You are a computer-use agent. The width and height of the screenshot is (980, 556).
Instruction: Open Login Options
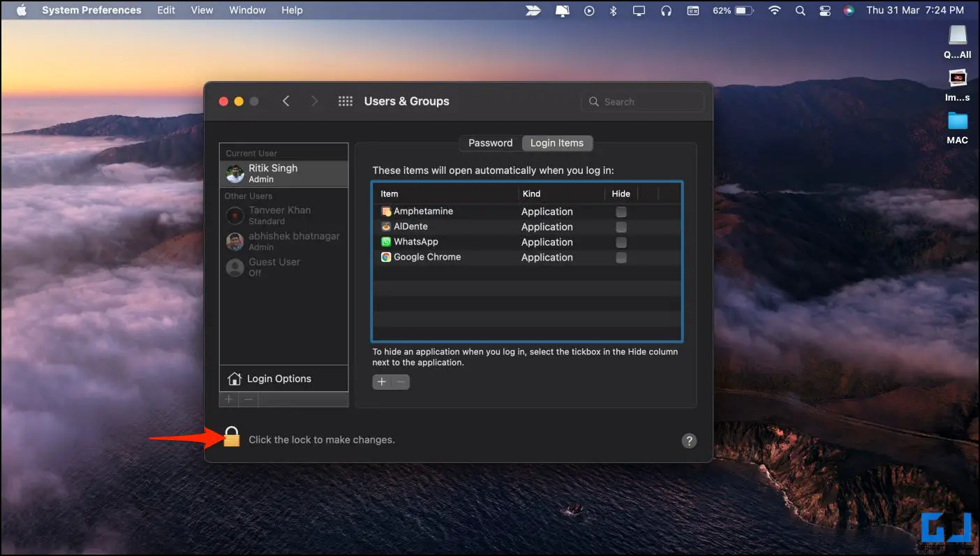pyautogui.click(x=283, y=379)
